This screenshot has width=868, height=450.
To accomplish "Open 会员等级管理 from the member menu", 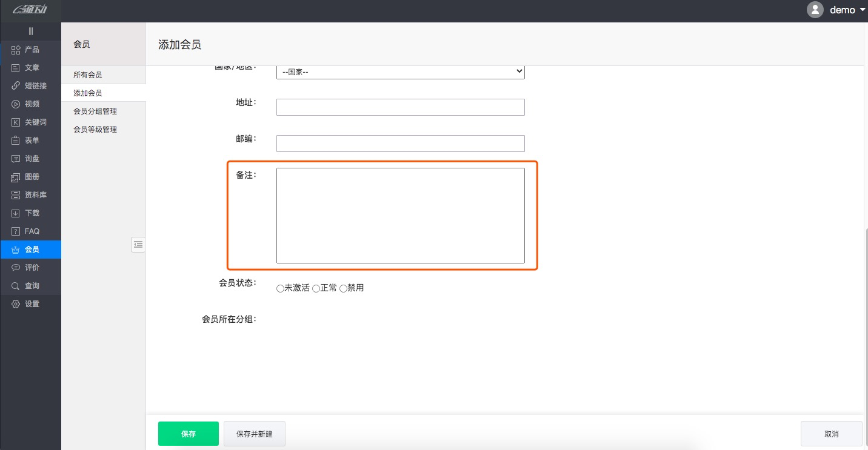I will 95,129.
